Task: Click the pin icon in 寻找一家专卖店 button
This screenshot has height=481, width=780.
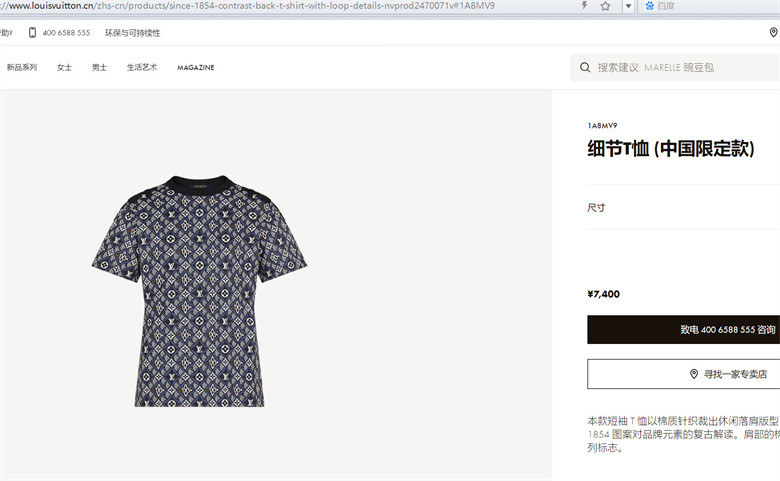Action: click(x=694, y=374)
